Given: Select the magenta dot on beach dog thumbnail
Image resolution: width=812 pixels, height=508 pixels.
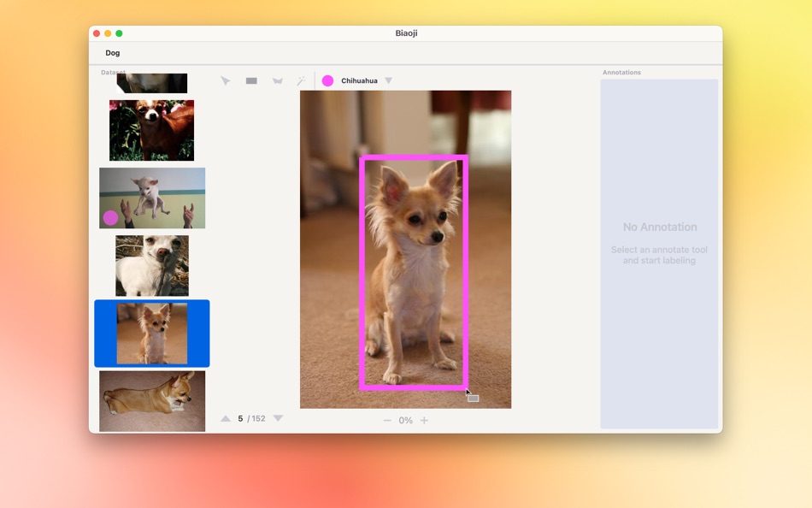Looking at the screenshot, I should tap(110, 218).
